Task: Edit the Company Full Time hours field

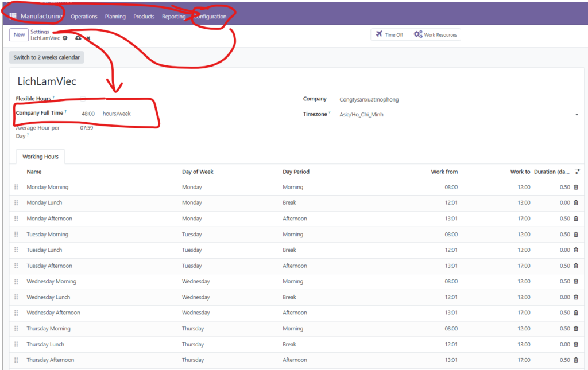Action: point(88,114)
